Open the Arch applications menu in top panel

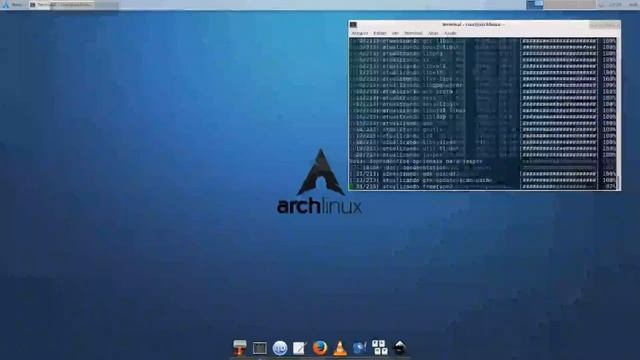(x=12, y=5)
